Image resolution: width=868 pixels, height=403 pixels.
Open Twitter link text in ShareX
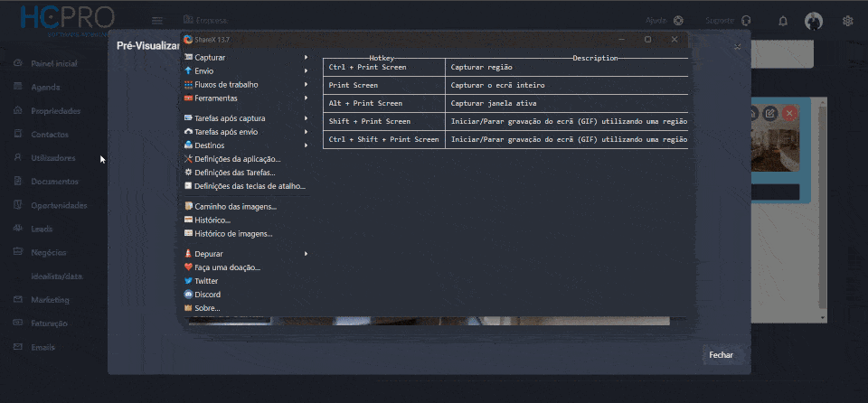tap(206, 281)
